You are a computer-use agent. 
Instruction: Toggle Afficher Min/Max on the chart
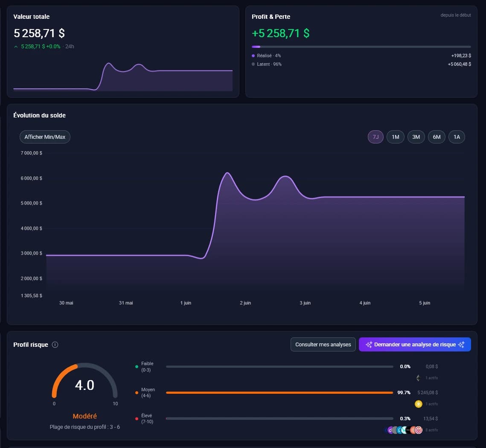click(x=45, y=137)
